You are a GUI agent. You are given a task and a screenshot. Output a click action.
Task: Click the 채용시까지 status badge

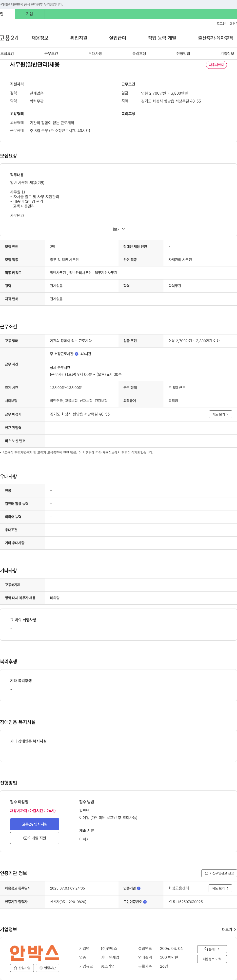click(x=217, y=65)
